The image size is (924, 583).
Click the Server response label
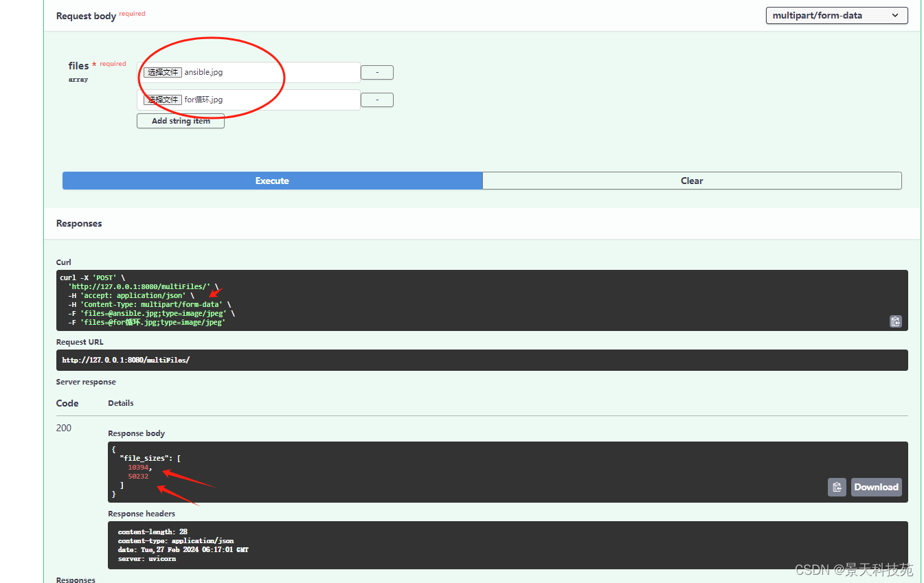point(86,382)
